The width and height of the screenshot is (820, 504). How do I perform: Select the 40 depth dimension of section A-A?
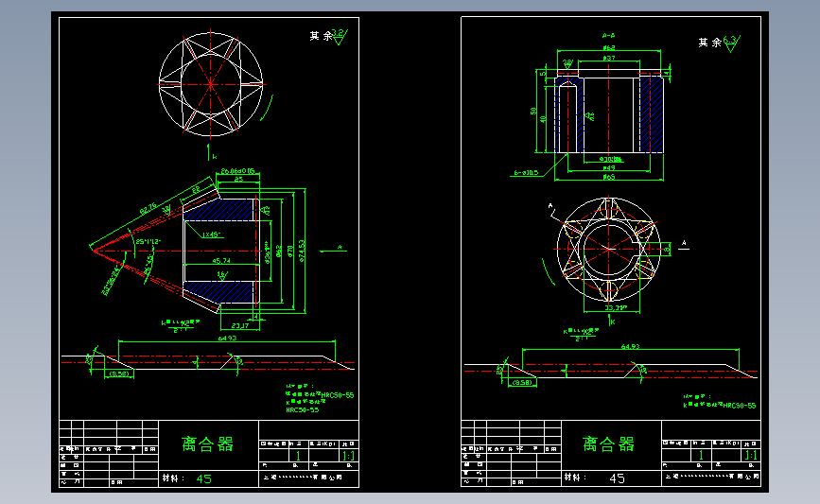(x=542, y=119)
